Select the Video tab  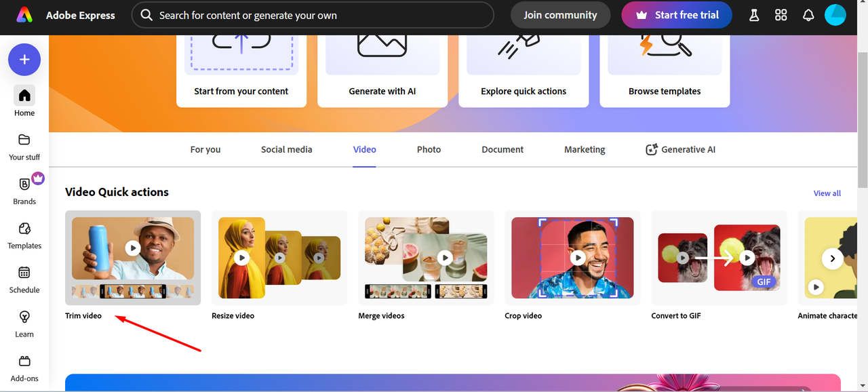coord(365,149)
